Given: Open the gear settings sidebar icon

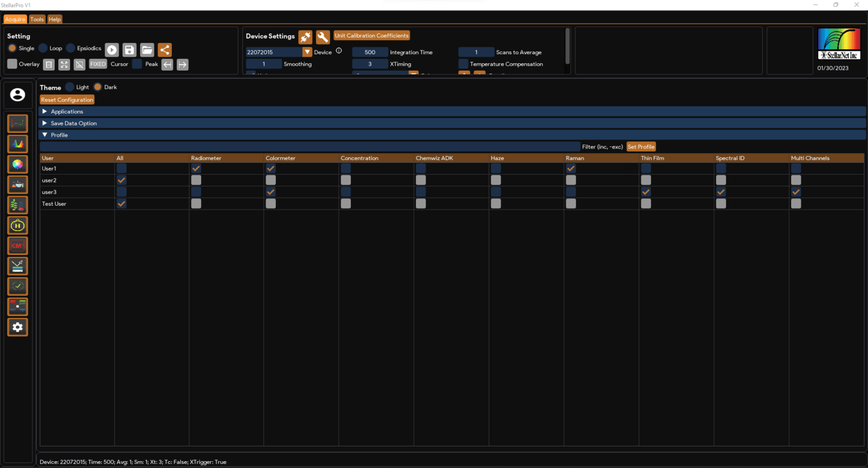Looking at the screenshot, I should coord(18,327).
